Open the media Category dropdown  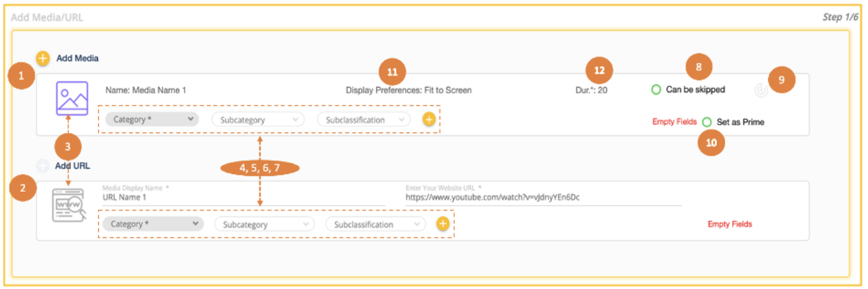coord(152,119)
